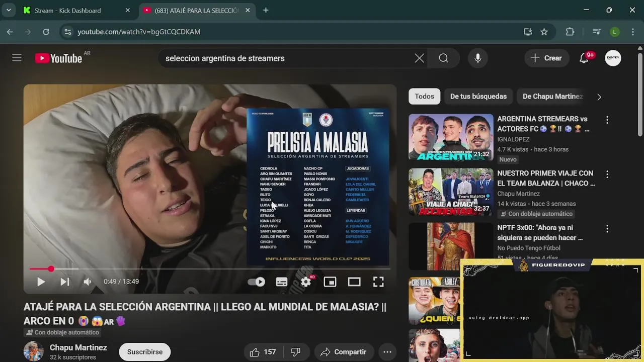This screenshot has width=644, height=362.
Task: Open more actions three-dot menu below video
Action: 387,352
